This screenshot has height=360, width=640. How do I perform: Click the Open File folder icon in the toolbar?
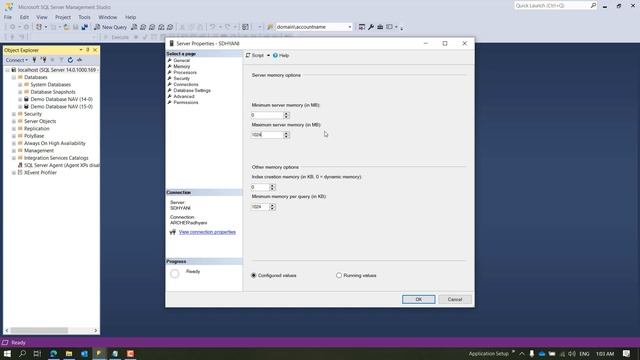point(66,27)
